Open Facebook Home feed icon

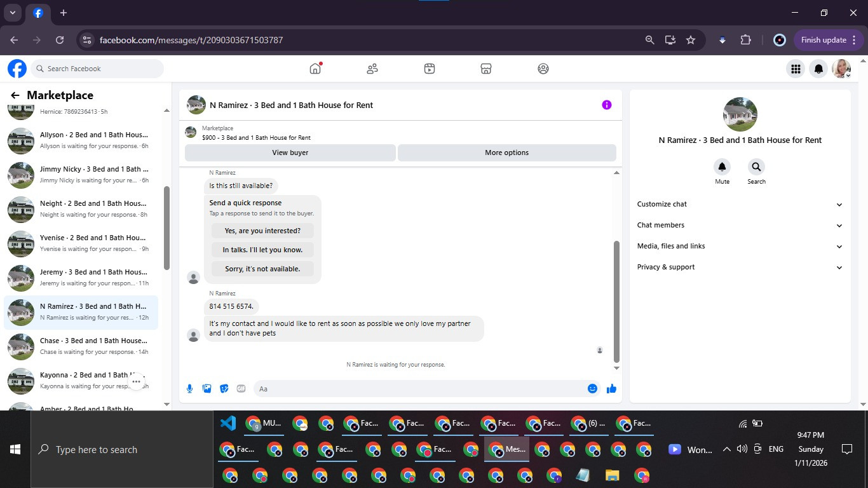tap(315, 69)
